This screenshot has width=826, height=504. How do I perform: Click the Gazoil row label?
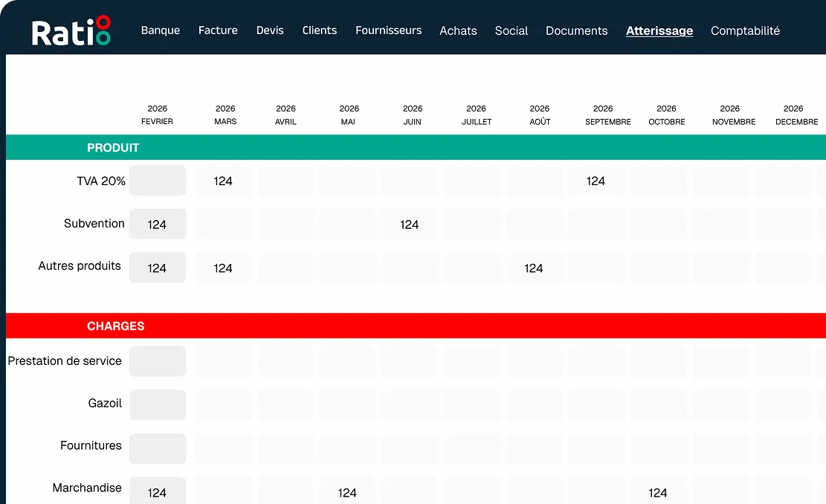[x=105, y=403]
